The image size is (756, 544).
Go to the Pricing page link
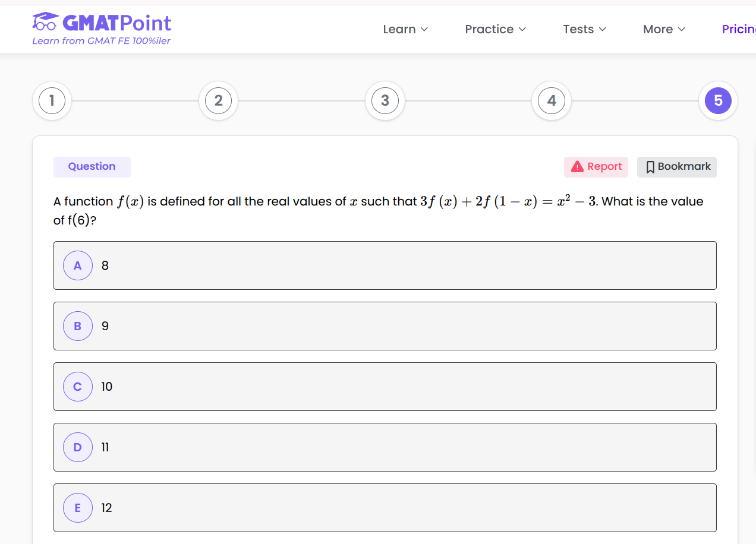point(738,29)
